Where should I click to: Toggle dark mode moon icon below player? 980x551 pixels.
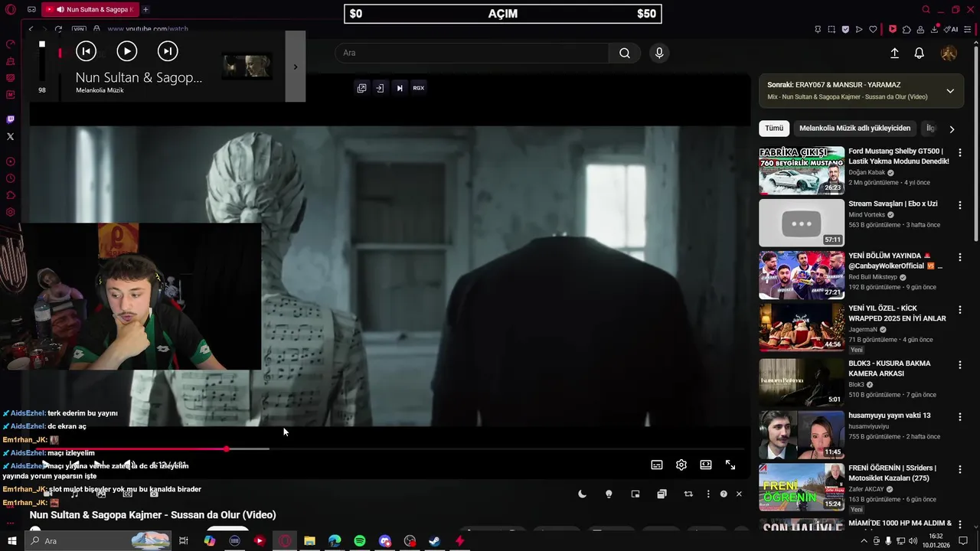coord(582,494)
